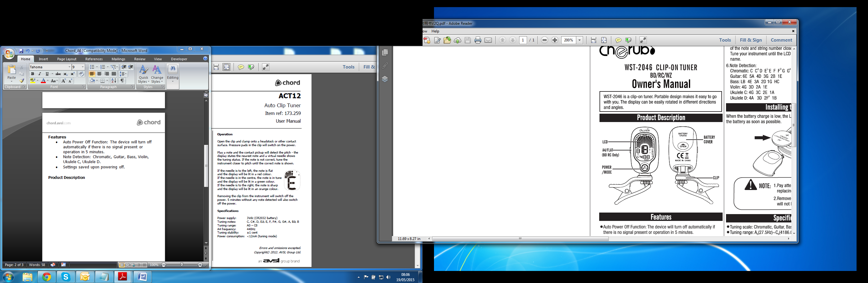Click Create PDF icon in Adobe Reader
This screenshot has width=868, height=283.
tap(427, 40)
